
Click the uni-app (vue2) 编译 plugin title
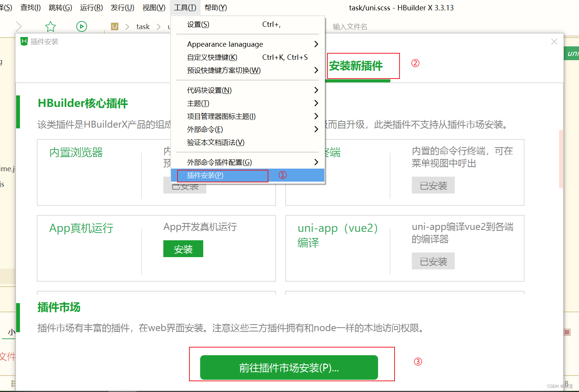pos(338,235)
